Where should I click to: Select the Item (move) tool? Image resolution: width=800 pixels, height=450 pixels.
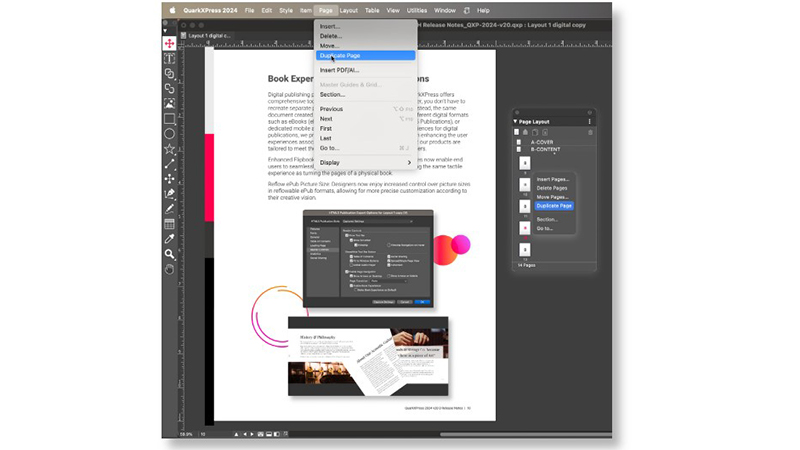[169, 43]
